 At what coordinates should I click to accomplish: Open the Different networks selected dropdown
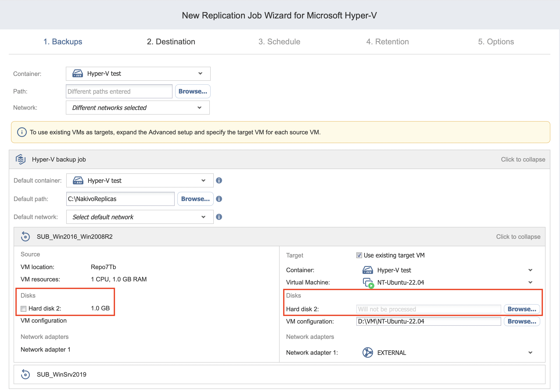[138, 108]
